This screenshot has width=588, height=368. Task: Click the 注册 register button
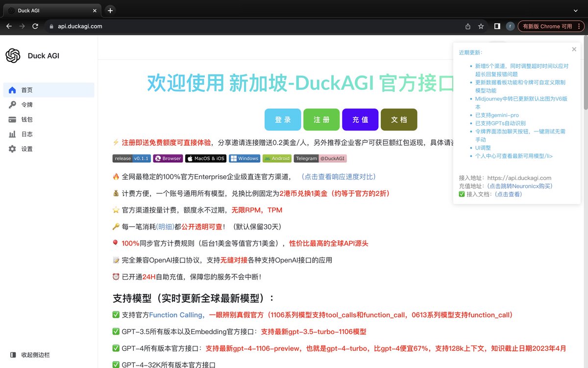pyautogui.click(x=321, y=120)
